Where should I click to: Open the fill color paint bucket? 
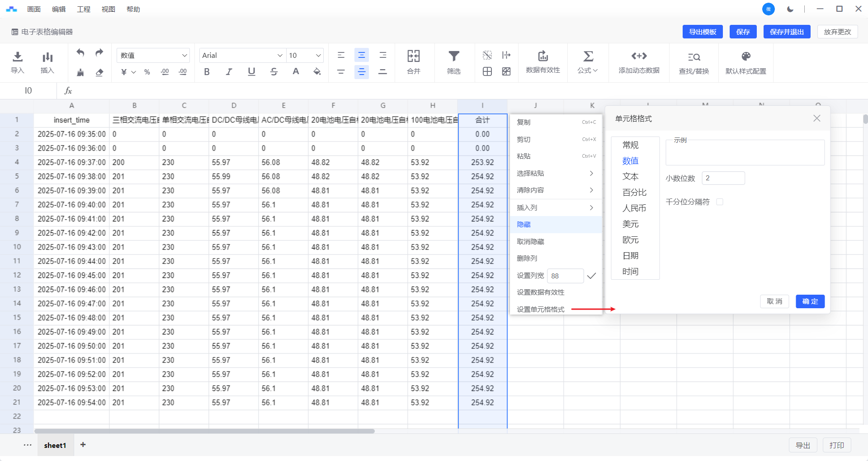pos(317,72)
